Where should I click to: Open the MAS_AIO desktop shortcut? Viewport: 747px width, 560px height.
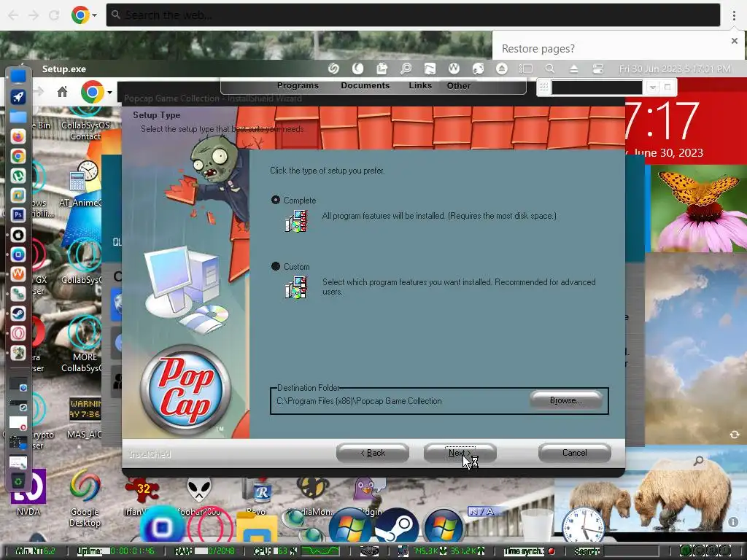coord(85,417)
